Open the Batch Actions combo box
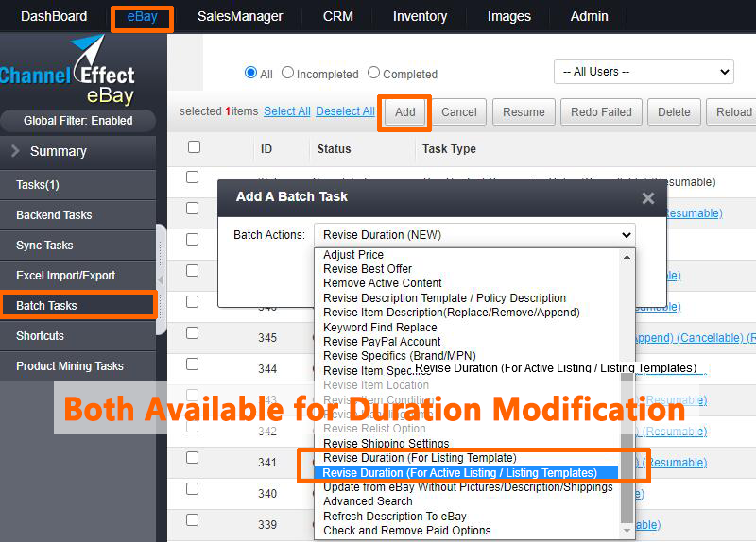The image size is (756, 542). click(474, 235)
